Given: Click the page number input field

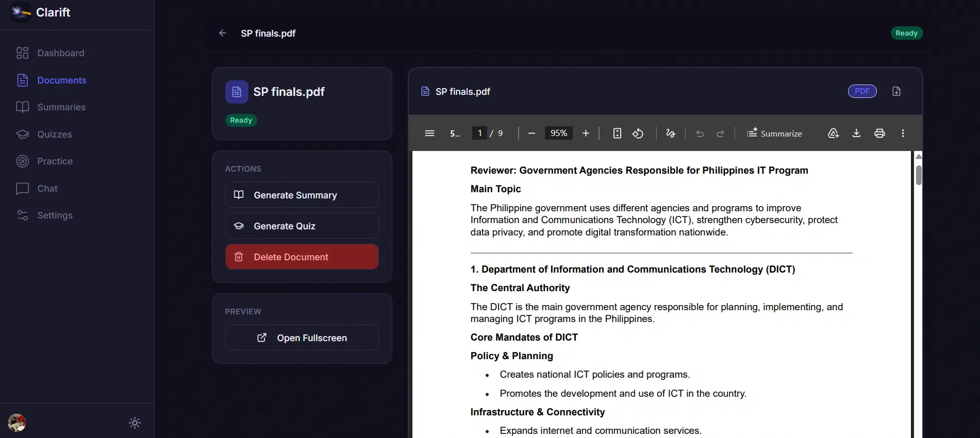Looking at the screenshot, I should 479,133.
